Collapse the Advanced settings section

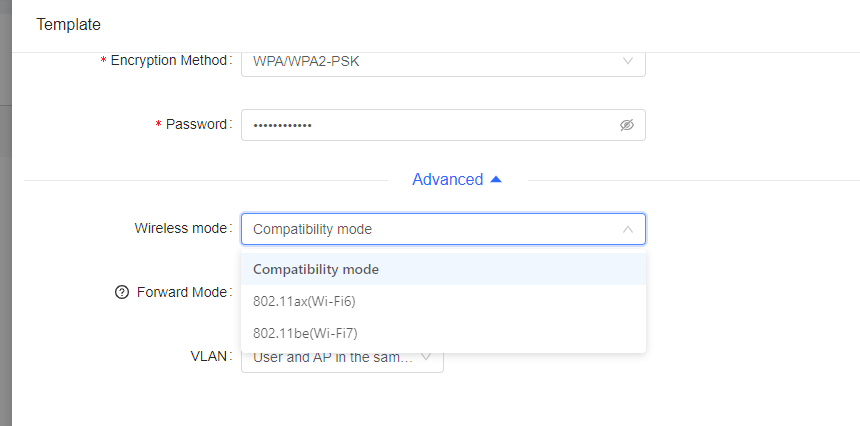pyautogui.click(x=457, y=179)
